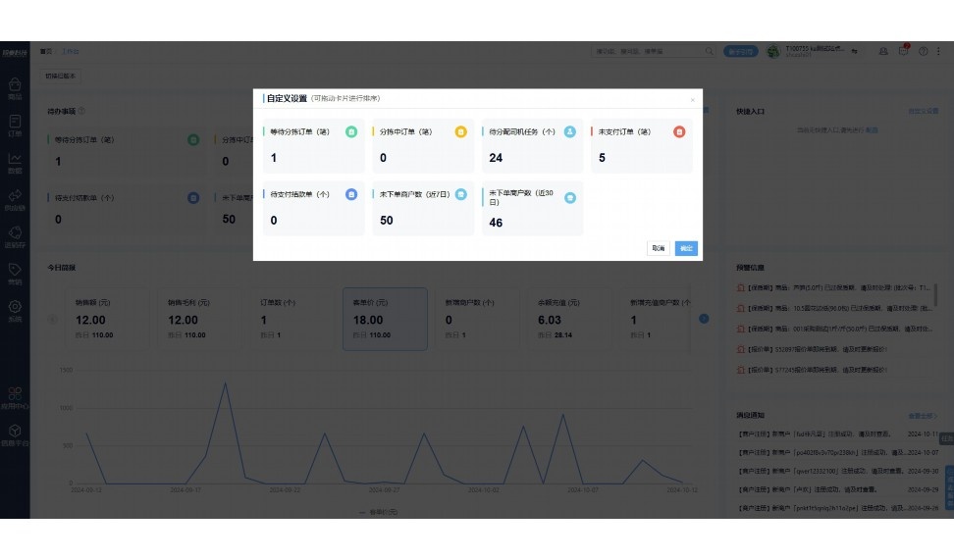
Task: Click the 待分配司机任务 person icon in dialog
Action: (x=569, y=132)
